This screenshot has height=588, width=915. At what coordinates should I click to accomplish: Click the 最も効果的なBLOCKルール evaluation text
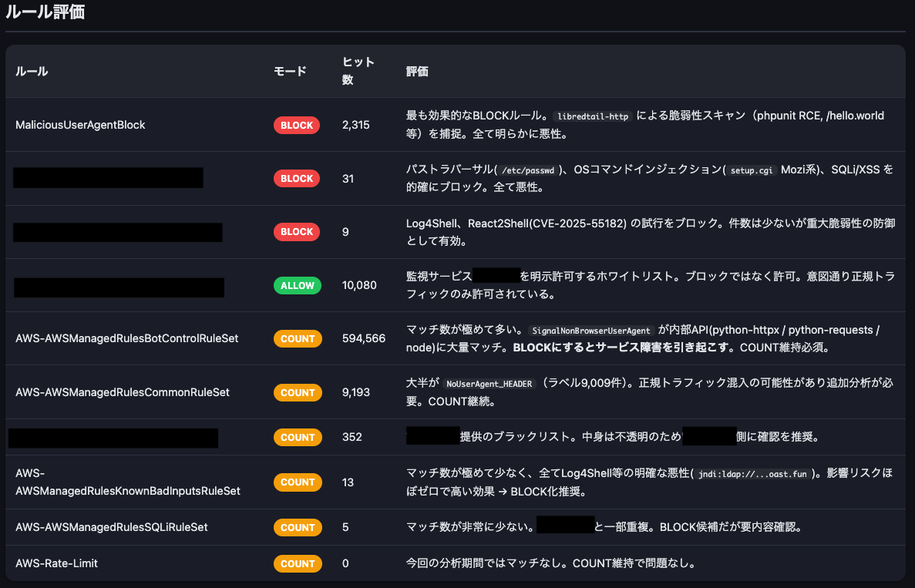[x=645, y=125]
